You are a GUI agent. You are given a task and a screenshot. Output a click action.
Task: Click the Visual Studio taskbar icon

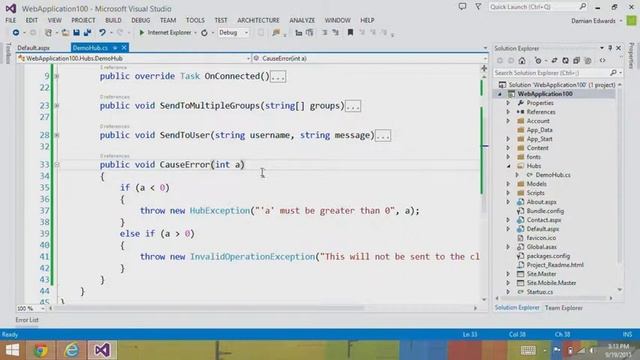click(102, 350)
